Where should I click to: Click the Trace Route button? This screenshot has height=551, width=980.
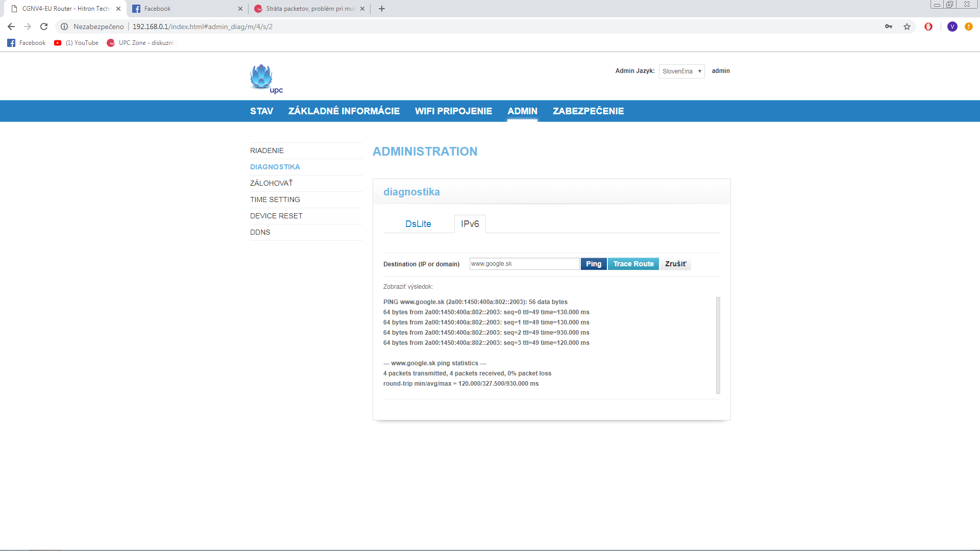point(633,264)
